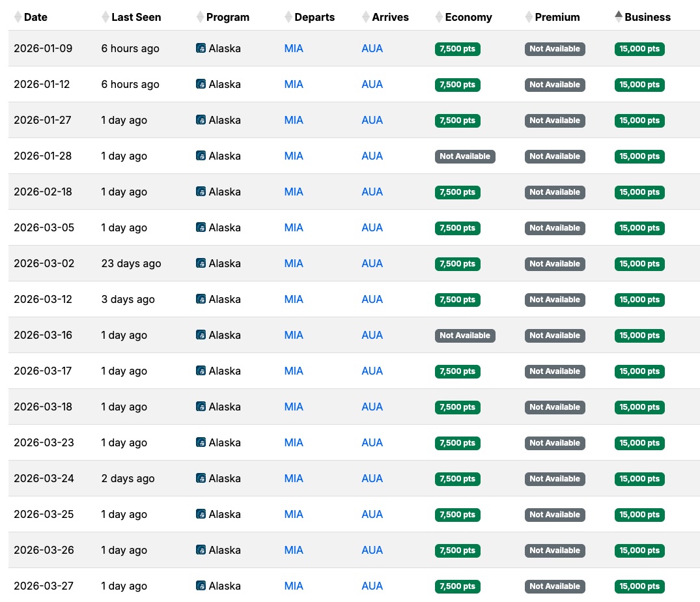Click the date 2026-02-18
This screenshot has width=700, height=602.
43,192
